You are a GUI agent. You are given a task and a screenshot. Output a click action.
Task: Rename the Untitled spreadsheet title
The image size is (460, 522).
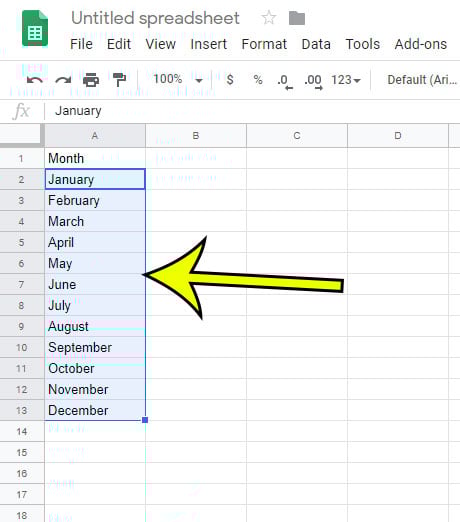click(x=155, y=18)
